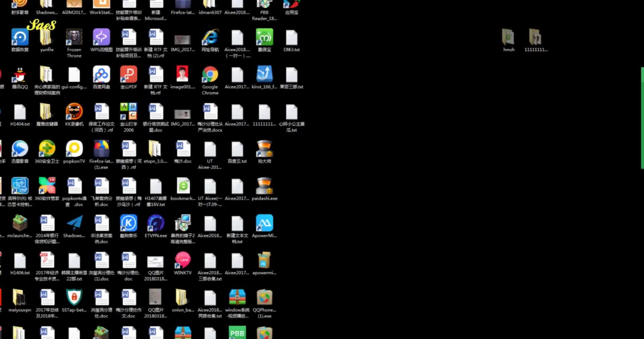Launch the Frozen Throne game shortcut

(x=74, y=38)
